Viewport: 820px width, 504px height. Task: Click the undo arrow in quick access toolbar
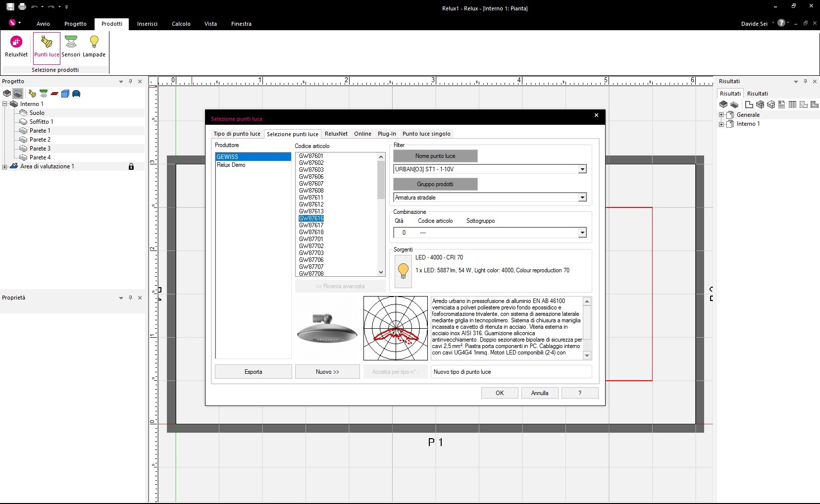pyautogui.click(x=34, y=7)
